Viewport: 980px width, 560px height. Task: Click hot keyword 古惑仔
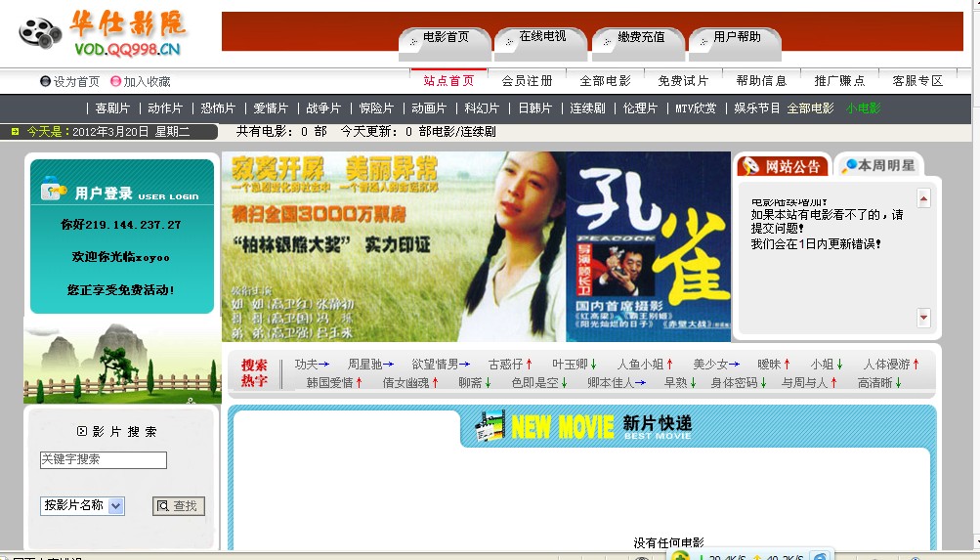(x=505, y=364)
